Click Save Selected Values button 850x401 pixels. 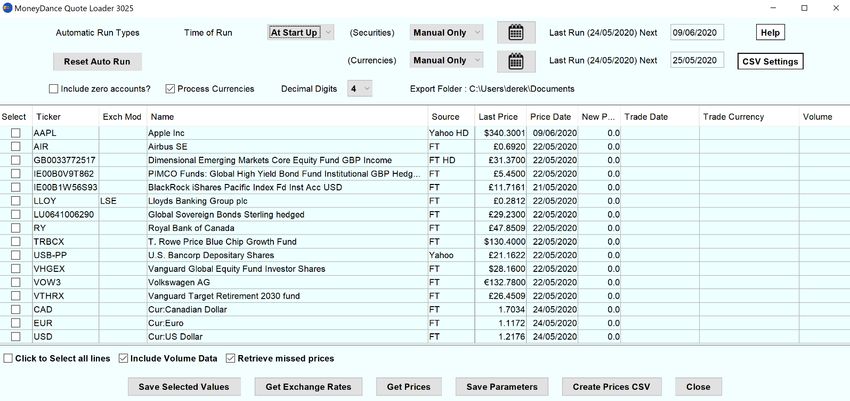pyautogui.click(x=183, y=387)
